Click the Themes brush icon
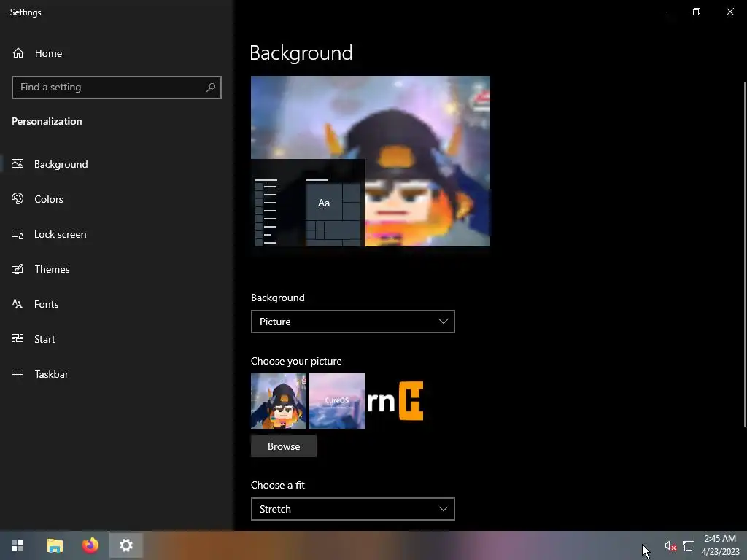Image resolution: width=747 pixels, height=560 pixels. 18,269
